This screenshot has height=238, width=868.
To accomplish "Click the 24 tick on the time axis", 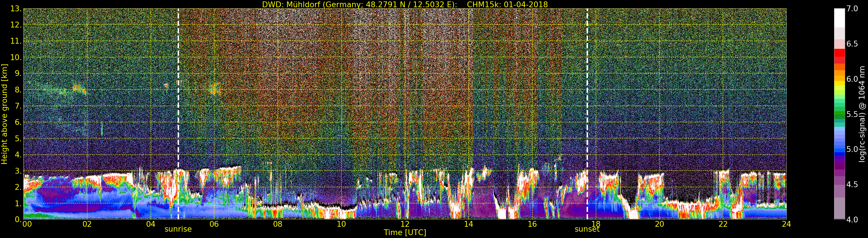I will [x=786, y=224].
